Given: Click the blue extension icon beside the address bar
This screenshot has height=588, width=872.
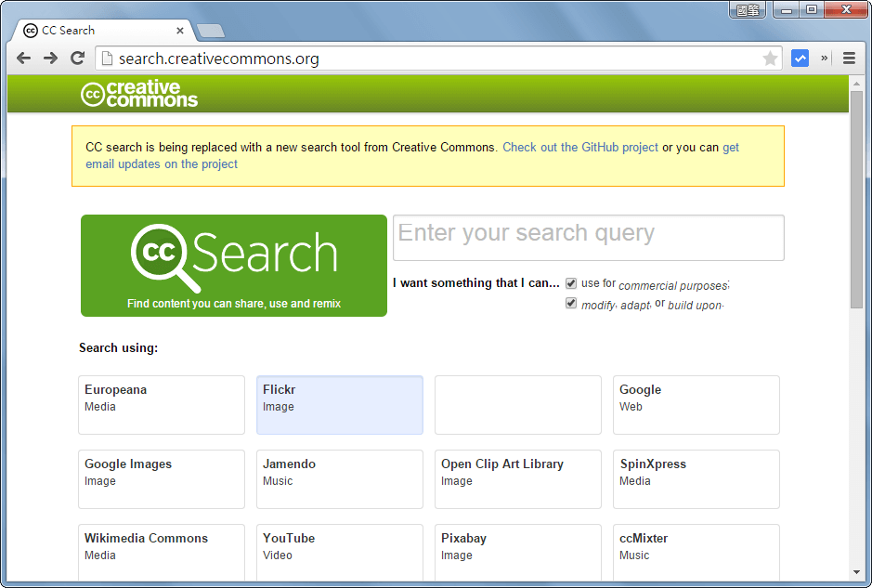Looking at the screenshot, I should click(x=800, y=58).
